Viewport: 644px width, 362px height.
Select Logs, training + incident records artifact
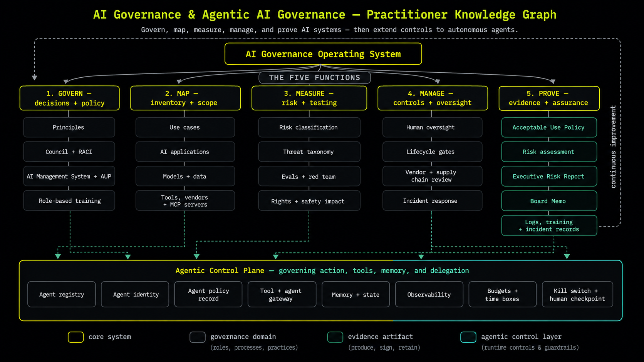(x=549, y=225)
